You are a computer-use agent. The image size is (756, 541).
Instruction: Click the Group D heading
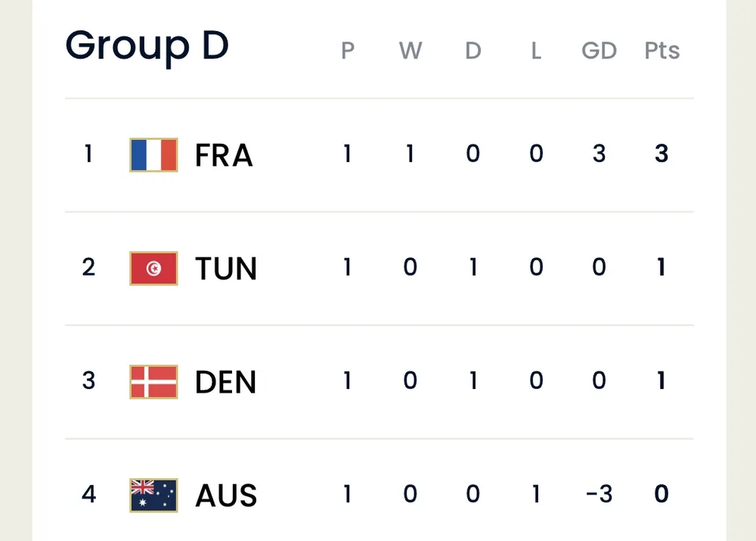click(x=147, y=45)
